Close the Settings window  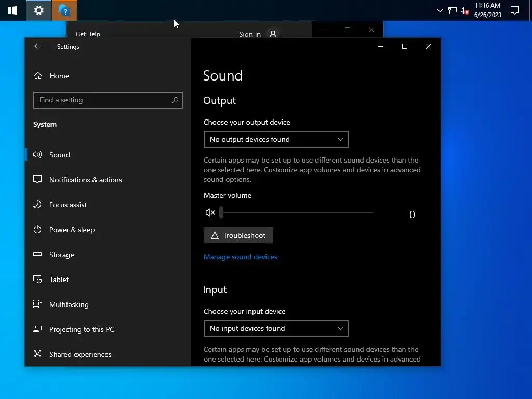[429, 46]
